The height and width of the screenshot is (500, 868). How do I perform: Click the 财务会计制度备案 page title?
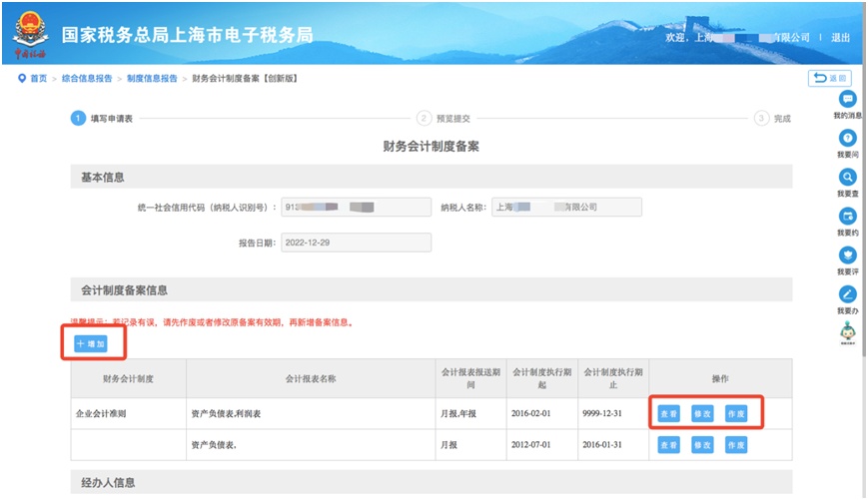point(432,147)
